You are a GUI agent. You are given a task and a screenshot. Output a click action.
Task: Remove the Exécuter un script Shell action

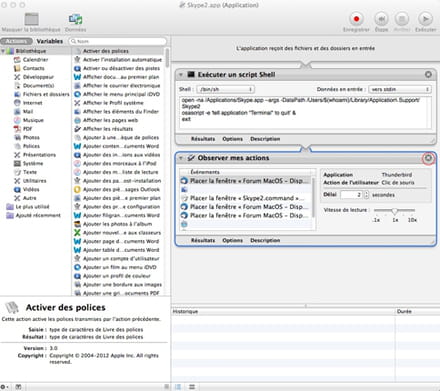(x=428, y=75)
